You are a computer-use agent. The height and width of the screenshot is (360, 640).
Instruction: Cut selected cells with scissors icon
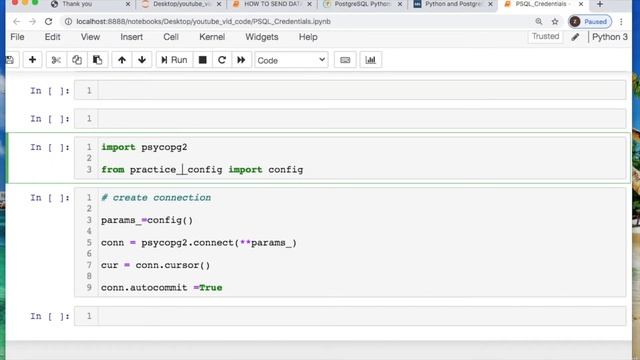[56, 60]
